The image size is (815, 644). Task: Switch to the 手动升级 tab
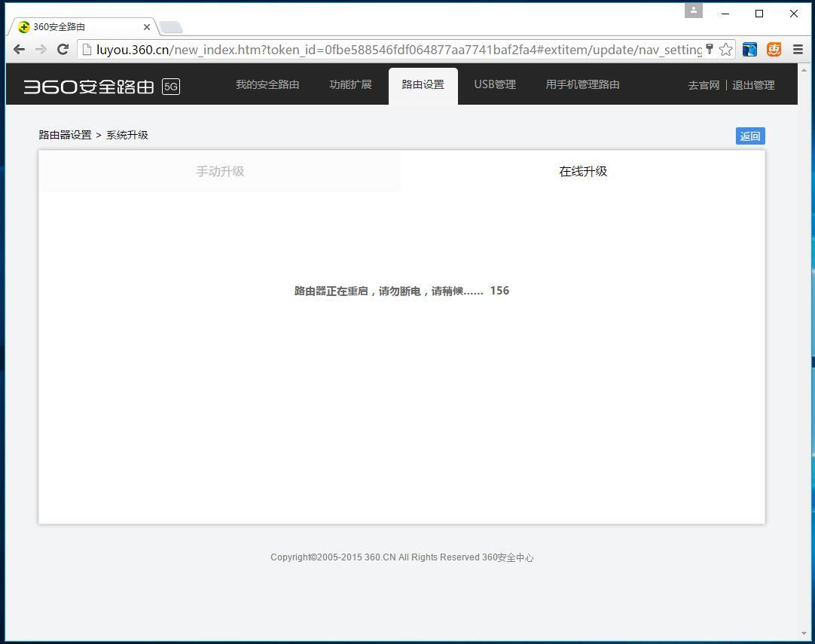(220, 171)
